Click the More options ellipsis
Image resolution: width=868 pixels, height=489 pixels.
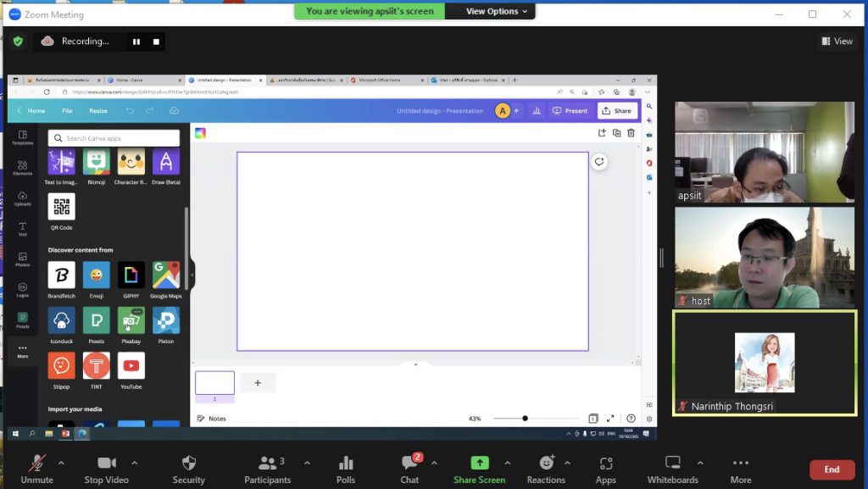740,464
